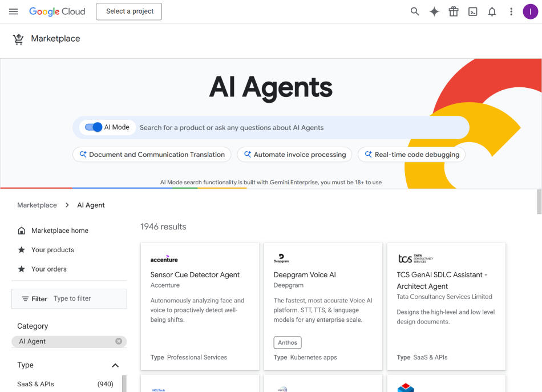This screenshot has height=392, width=542.
Task: Disable AI Mode with the toggle switch
Action: pyautogui.click(x=93, y=127)
